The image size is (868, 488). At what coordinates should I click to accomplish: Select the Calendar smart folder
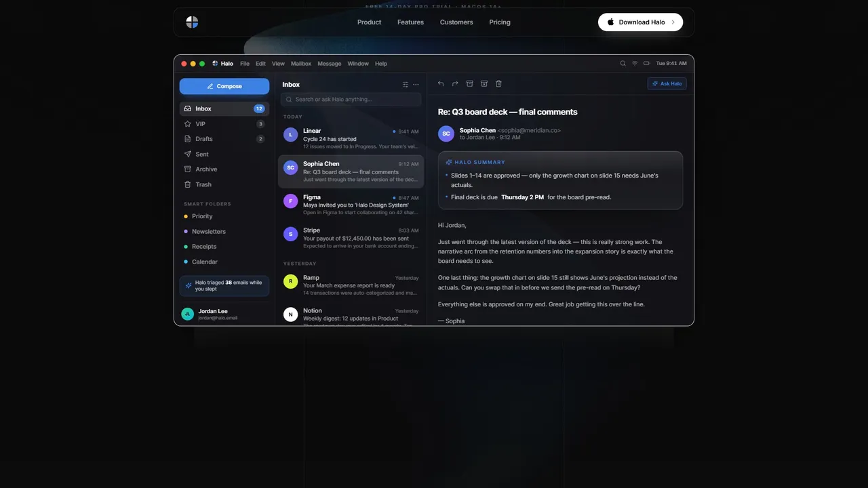click(x=224, y=262)
